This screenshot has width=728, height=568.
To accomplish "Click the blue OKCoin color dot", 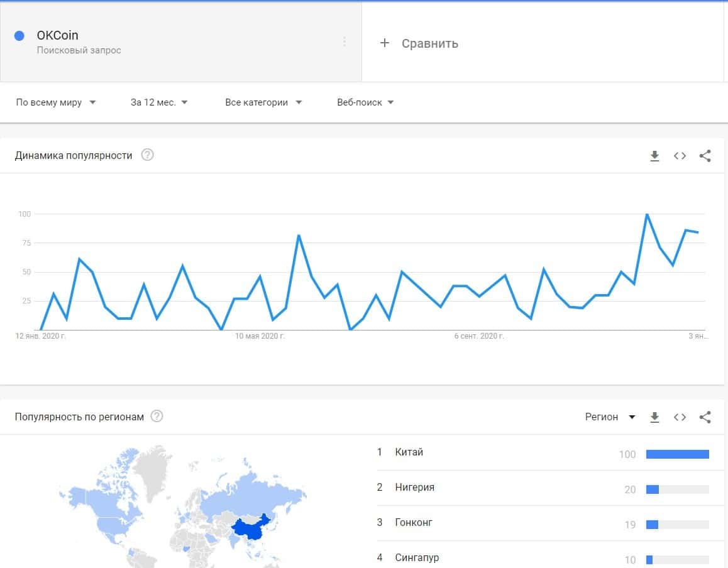I will [x=19, y=36].
